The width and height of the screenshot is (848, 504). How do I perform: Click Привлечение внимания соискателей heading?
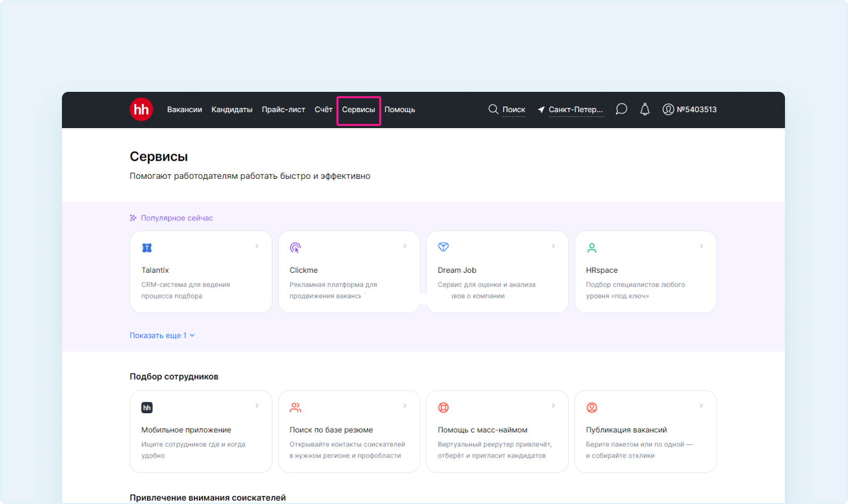click(x=208, y=498)
